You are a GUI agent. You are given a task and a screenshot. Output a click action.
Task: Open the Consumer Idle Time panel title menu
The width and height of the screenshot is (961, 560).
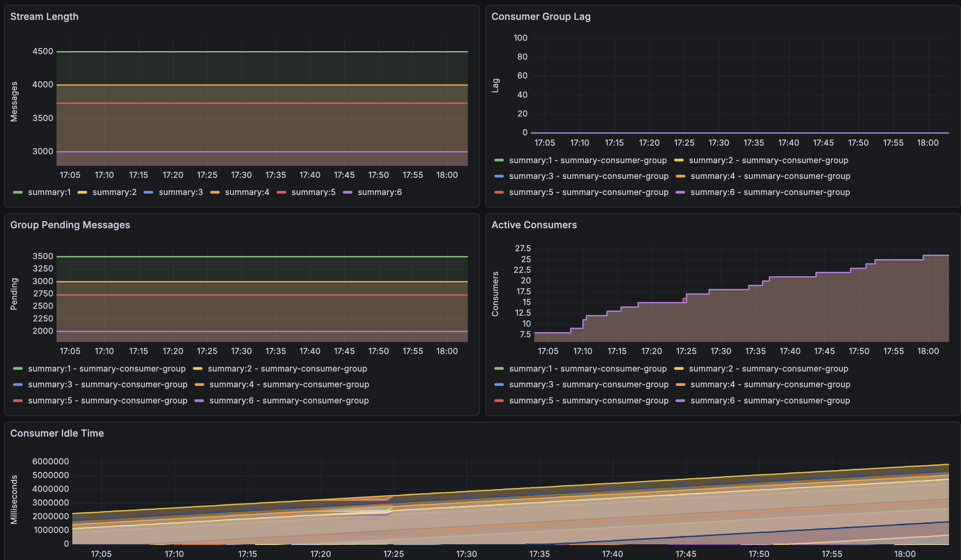57,433
